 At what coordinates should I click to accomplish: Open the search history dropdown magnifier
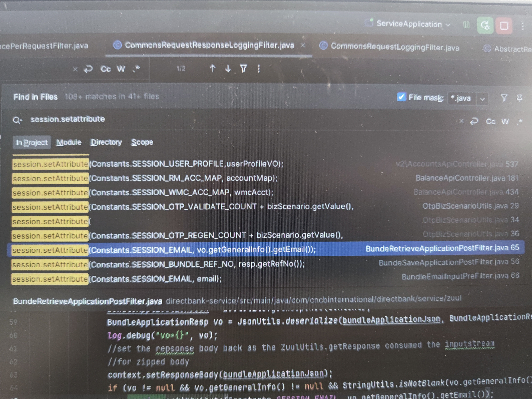coord(17,120)
